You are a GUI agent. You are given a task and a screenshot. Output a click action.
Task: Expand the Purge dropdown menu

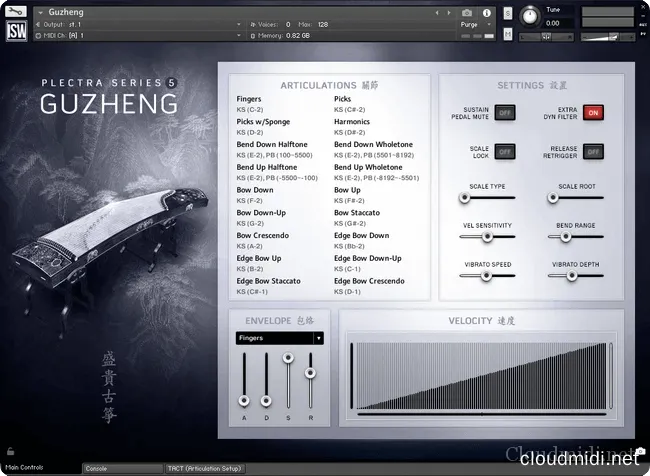click(x=471, y=24)
